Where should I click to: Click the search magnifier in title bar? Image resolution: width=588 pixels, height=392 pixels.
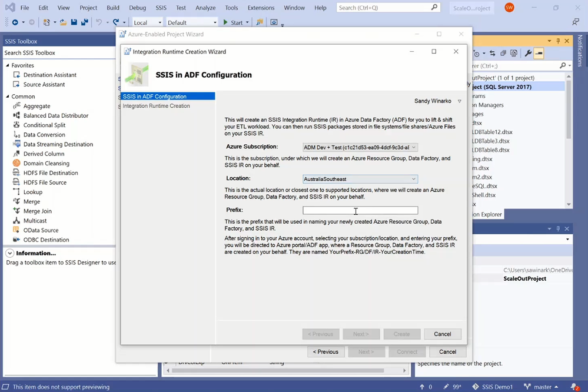tap(434, 7)
